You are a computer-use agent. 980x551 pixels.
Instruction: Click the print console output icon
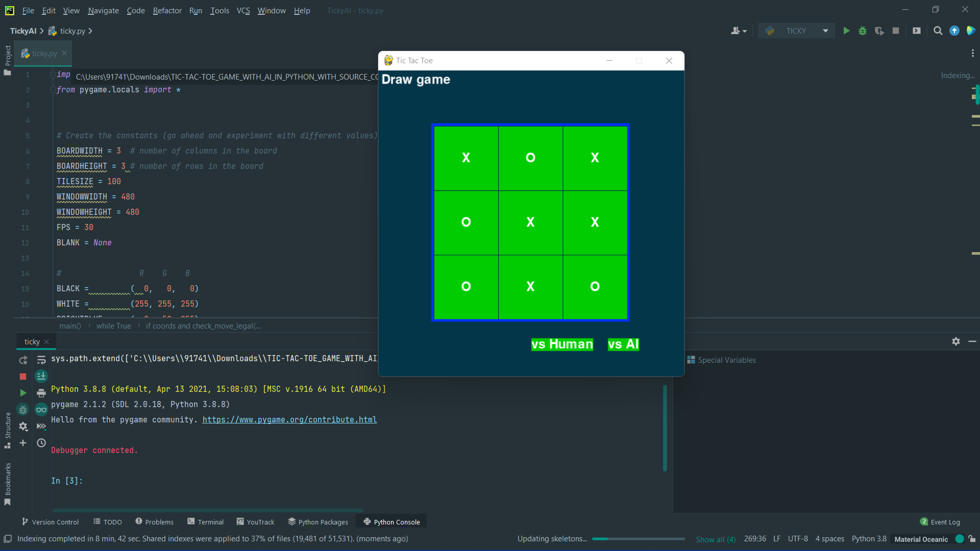click(x=41, y=393)
